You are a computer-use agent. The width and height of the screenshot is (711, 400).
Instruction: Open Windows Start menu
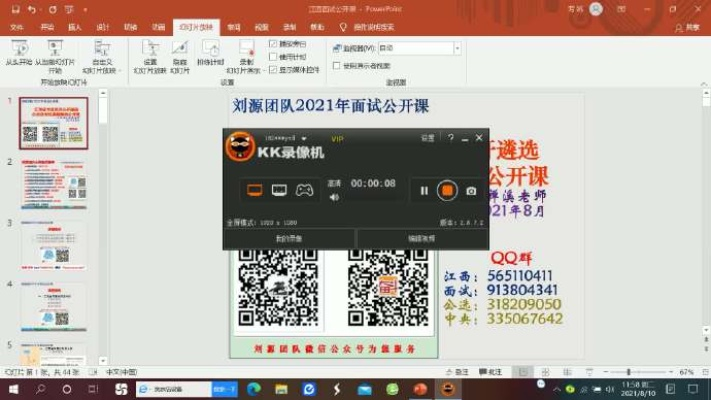(x=13, y=389)
